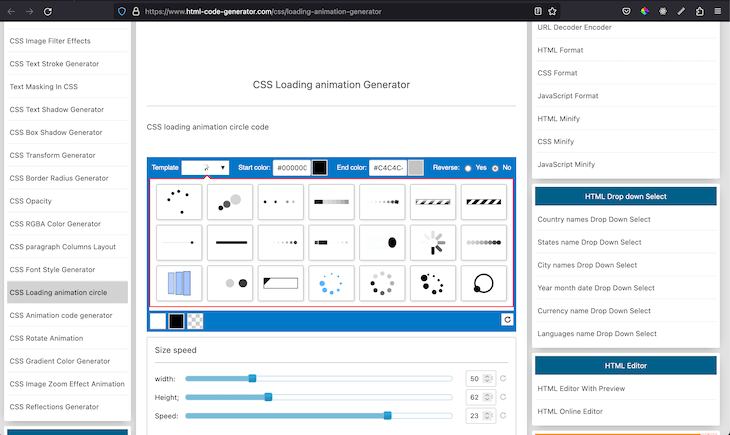Viewport: 730px width, 435px height.
Task: Set Reverse to No
Action: [494, 168]
